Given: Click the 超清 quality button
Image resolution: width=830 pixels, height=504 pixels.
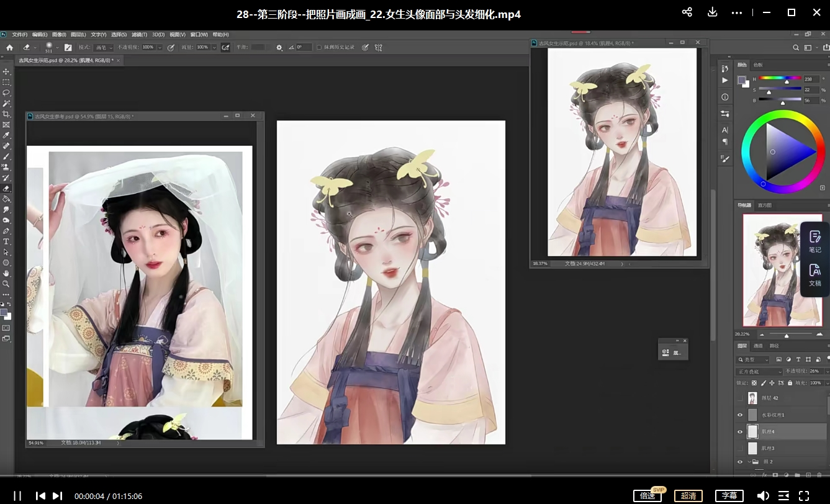Looking at the screenshot, I should tap(688, 495).
